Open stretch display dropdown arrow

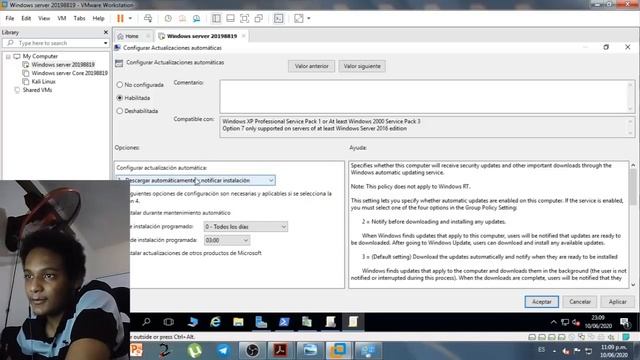pos(309,18)
